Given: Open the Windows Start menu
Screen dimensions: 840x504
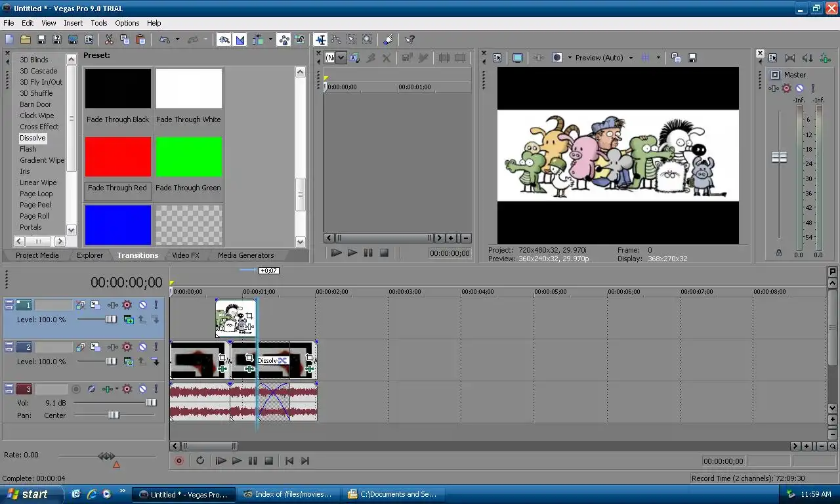Looking at the screenshot, I should point(31,494).
